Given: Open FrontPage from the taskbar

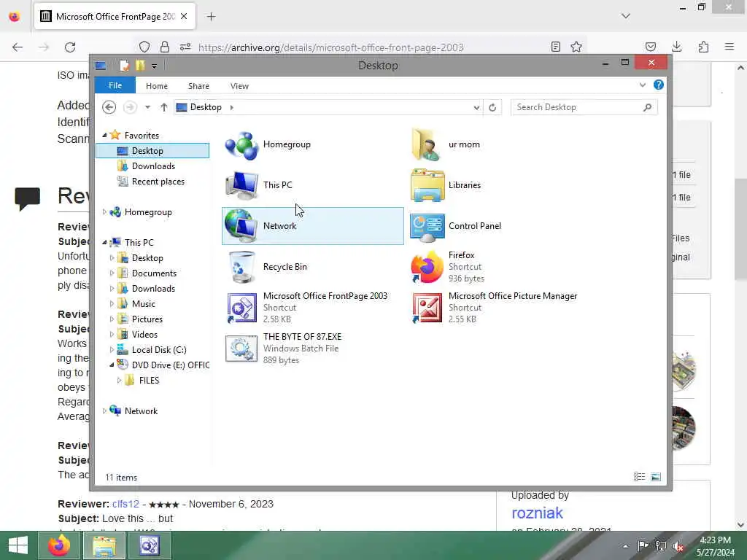Looking at the screenshot, I should (x=150, y=545).
